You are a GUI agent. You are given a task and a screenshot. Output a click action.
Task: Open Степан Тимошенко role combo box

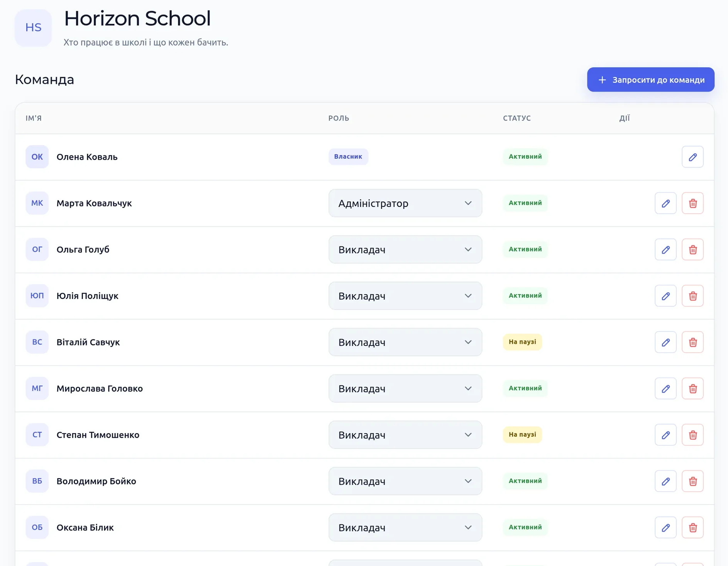(405, 435)
